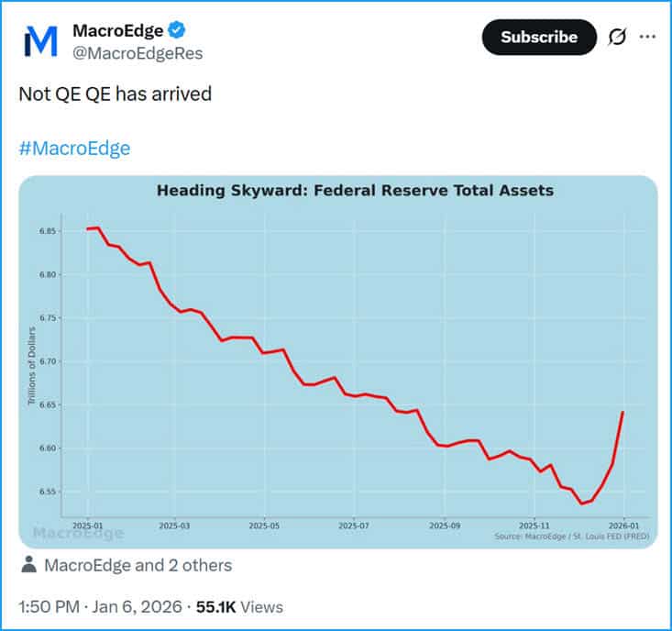Open the three-dot more options menu
Image resolution: width=672 pixels, height=631 pixels.
[647, 37]
